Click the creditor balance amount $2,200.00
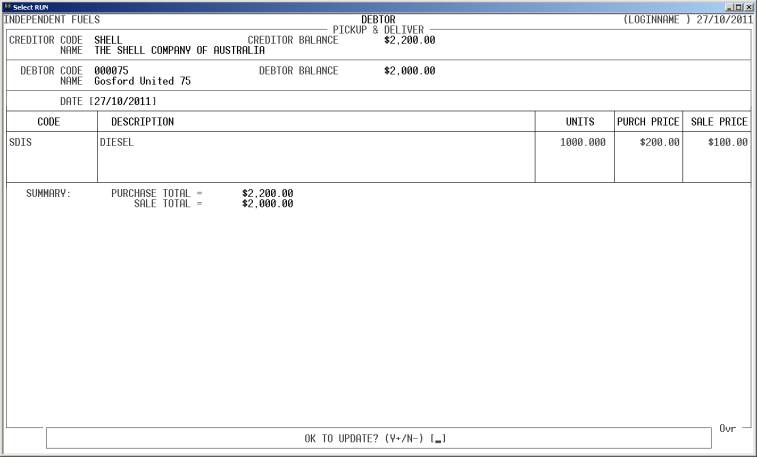Image resolution: width=757 pixels, height=457 pixels. tap(410, 40)
